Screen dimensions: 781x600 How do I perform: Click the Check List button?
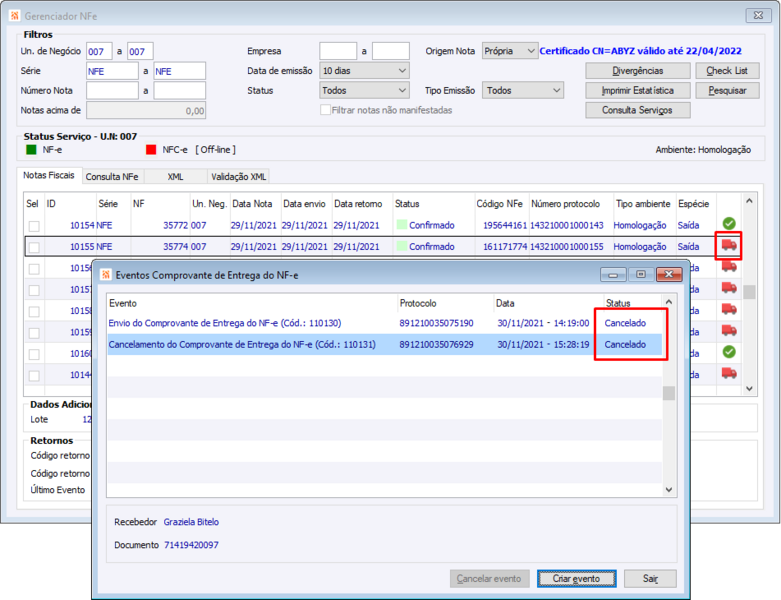[727, 71]
